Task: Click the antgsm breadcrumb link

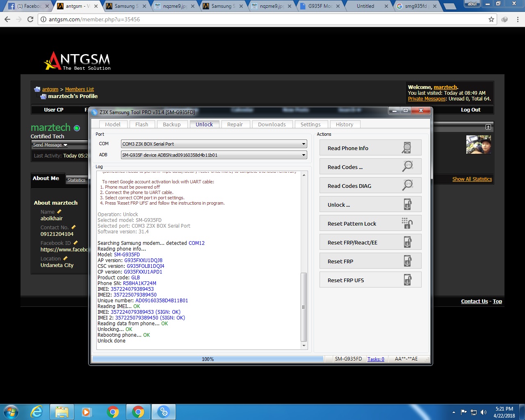Action: 50,89
